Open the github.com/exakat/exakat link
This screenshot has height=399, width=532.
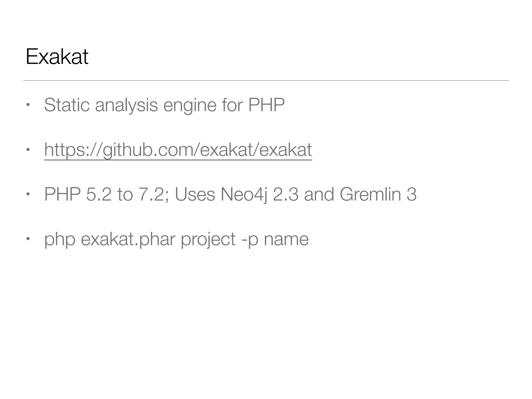click(x=178, y=150)
